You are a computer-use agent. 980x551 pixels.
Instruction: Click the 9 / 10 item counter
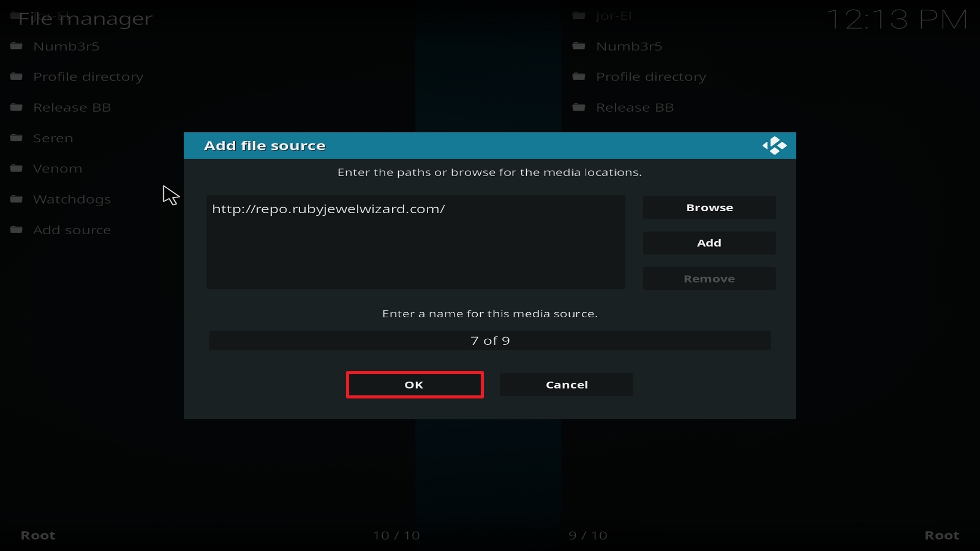click(x=588, y=536)
